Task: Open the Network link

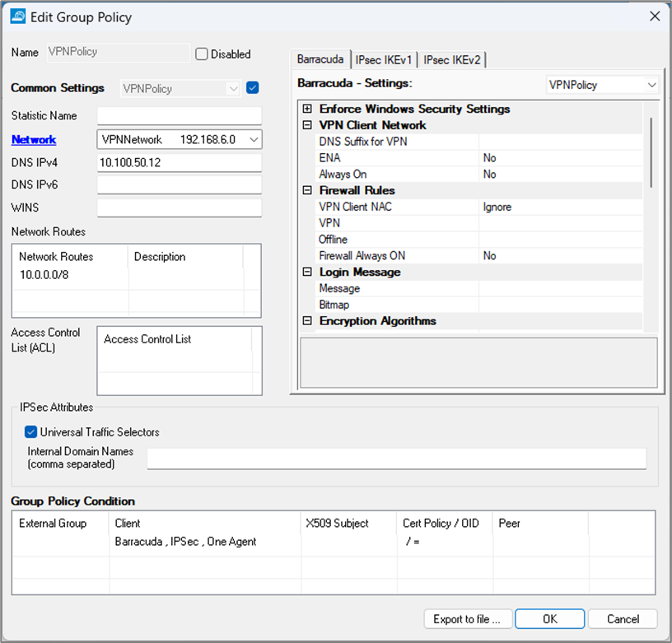Action: (34, 140)
